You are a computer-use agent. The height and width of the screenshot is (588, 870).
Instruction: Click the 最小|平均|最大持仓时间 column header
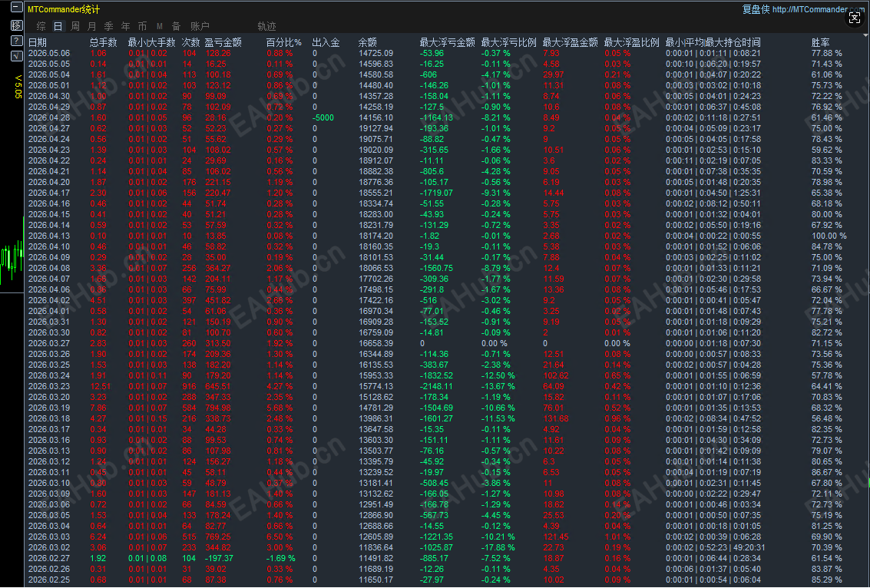coord(713,42)
